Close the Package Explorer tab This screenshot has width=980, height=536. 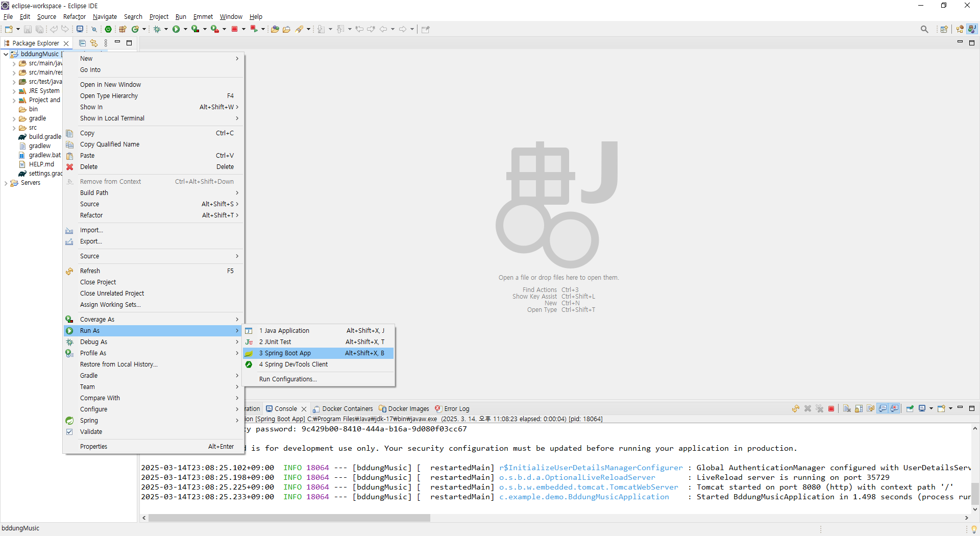66,43
